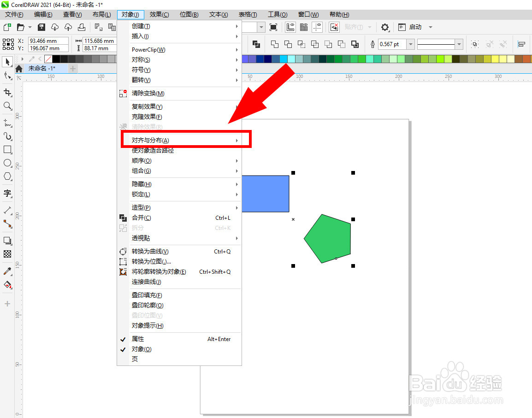Choose 将轮廓转换为对象(E) menu entry
The height and width of the screenshot is (418, 532).
click(179, 272)
